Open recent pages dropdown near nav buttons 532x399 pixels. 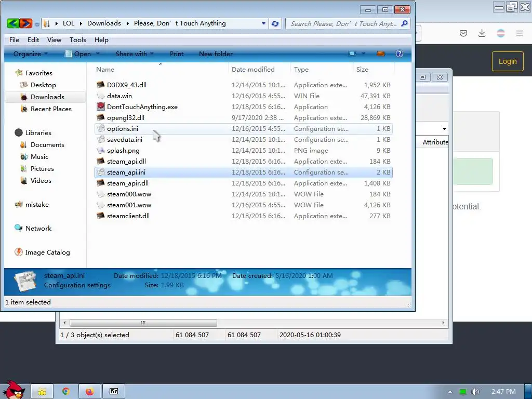point(37,24)
